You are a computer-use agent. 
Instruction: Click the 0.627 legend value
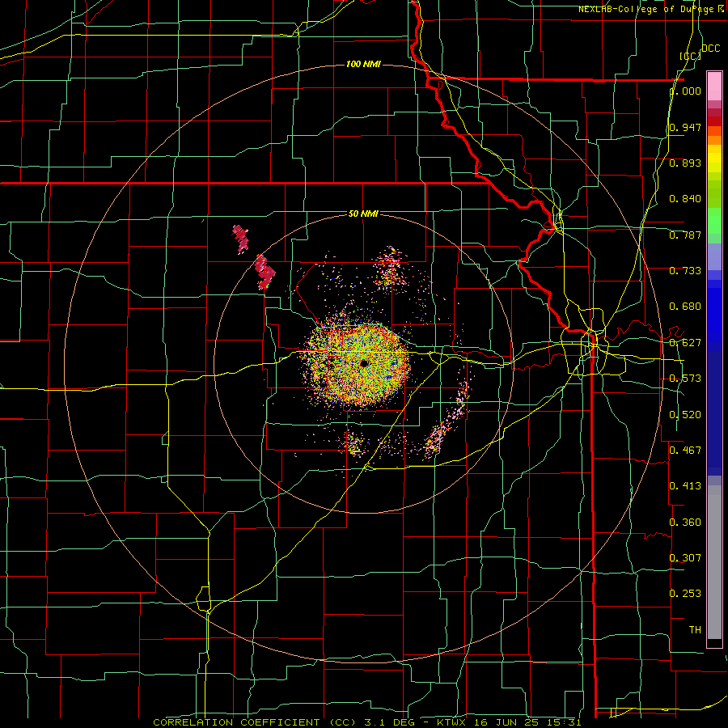685,343
